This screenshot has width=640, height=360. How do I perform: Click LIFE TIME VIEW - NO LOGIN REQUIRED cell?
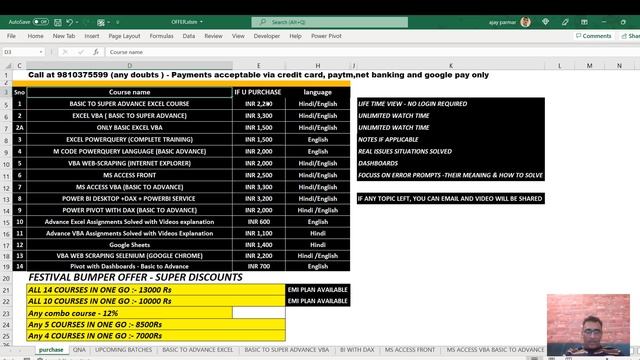coord(451,104)
